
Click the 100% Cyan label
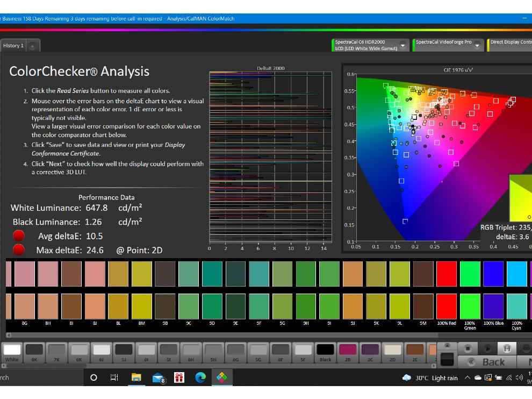click(517, 326)
